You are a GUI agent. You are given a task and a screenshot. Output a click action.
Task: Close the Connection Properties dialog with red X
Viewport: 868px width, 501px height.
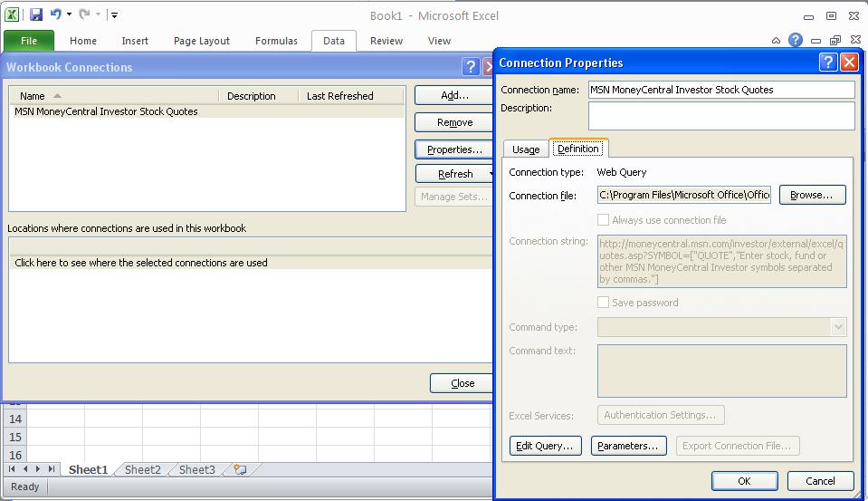tap(849, 63)
